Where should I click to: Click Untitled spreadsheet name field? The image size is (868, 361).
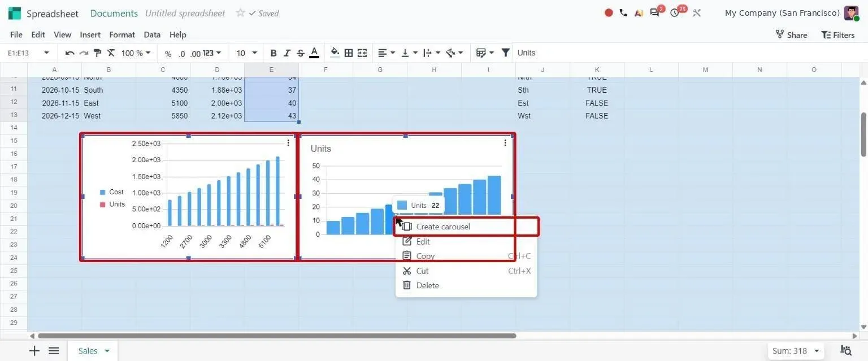pos(185,13)
